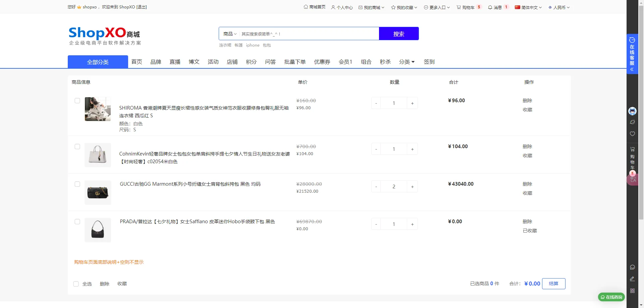Decrease quantity of the CohnimKevin bag
Viewport: 644px width, 308px height.
(x=376, y=149)
